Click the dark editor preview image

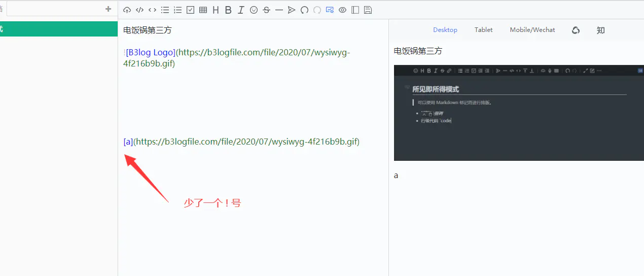coord(518,113)
